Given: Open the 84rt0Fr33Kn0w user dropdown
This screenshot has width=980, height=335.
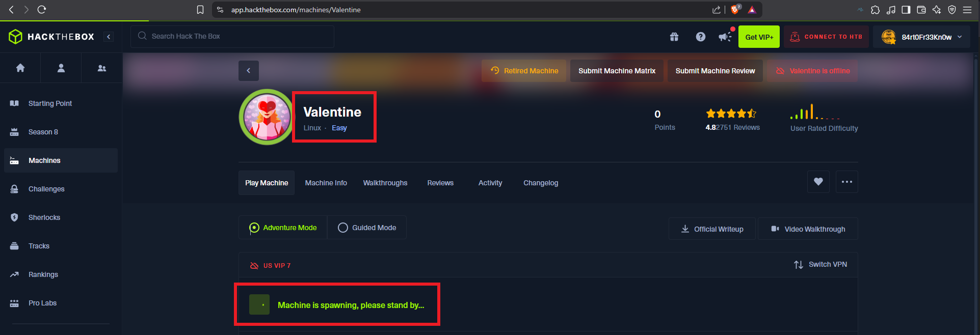Looking at the screenshot, I should point(922,37).
